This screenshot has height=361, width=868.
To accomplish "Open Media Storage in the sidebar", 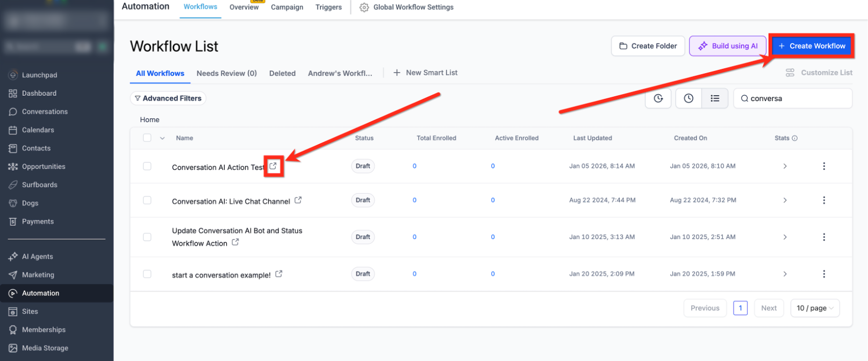I will point(45,348).
